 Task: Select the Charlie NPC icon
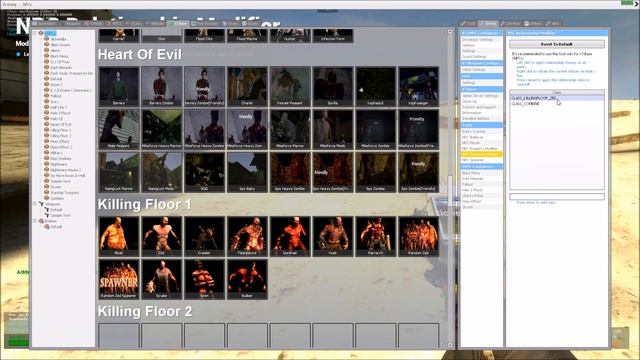click(x=247, y=87)
